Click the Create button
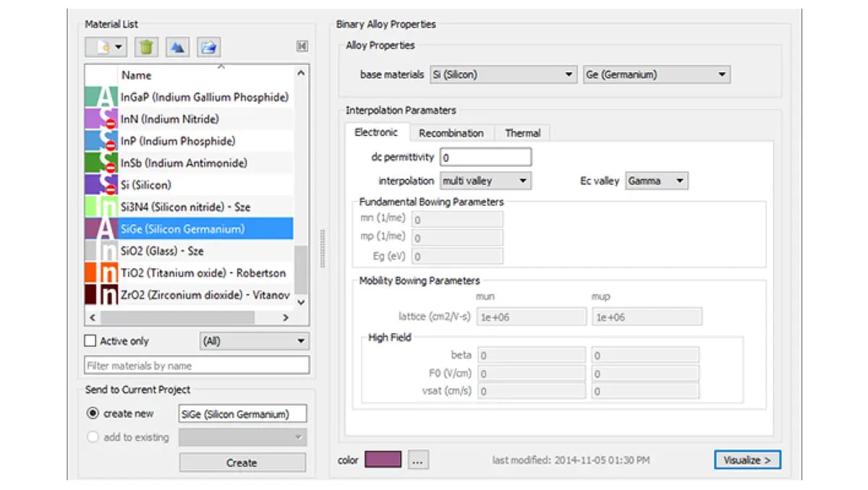The height and width of the screenshot is (490, 868). [x=242, y=463]
